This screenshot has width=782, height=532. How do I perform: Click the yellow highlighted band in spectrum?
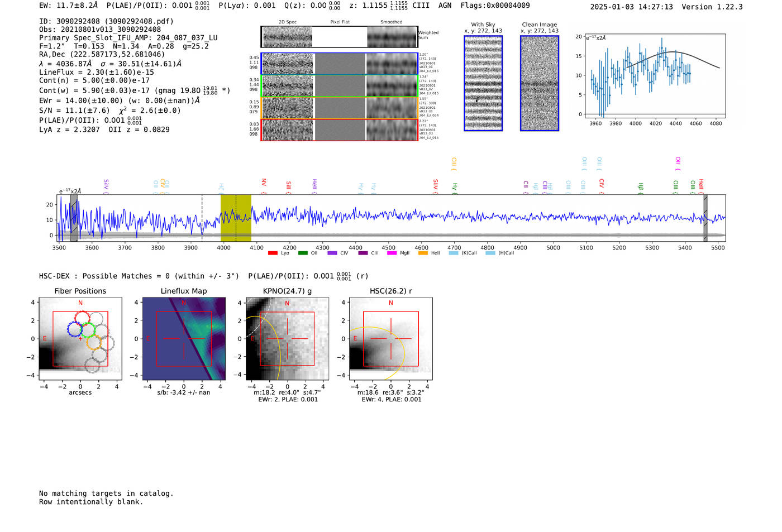click(236, 218)
